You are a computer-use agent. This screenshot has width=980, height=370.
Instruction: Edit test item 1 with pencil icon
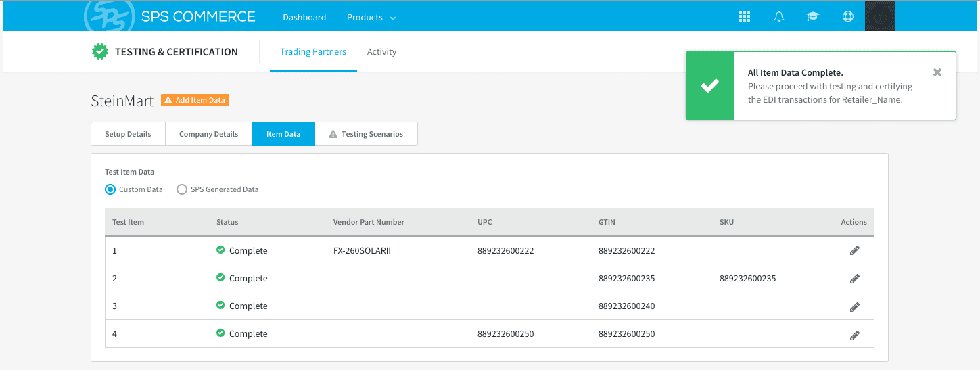tap(855, 250)
